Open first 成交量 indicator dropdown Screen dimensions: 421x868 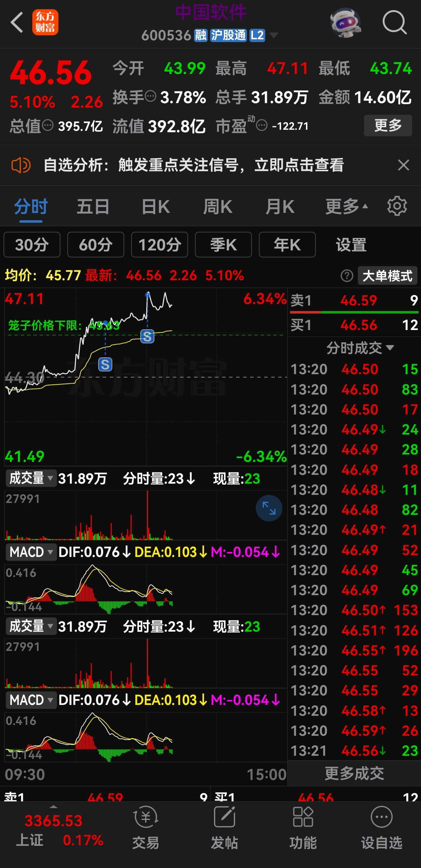[x=31, y=478]
